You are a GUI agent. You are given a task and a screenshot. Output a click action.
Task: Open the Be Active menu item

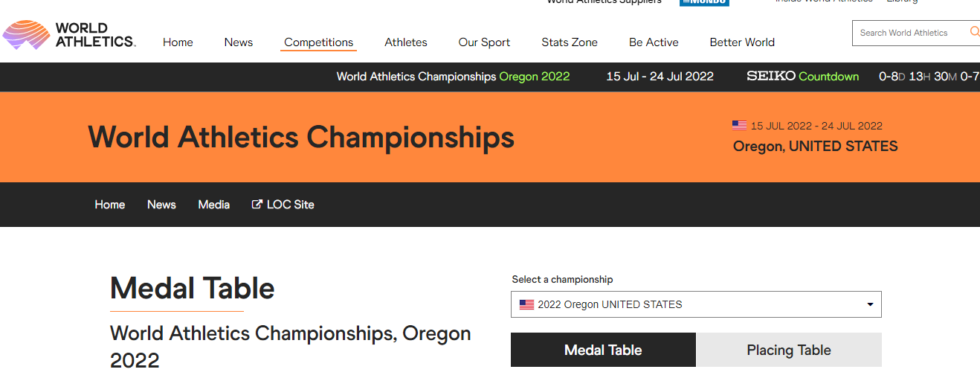(x=654, y=42)
